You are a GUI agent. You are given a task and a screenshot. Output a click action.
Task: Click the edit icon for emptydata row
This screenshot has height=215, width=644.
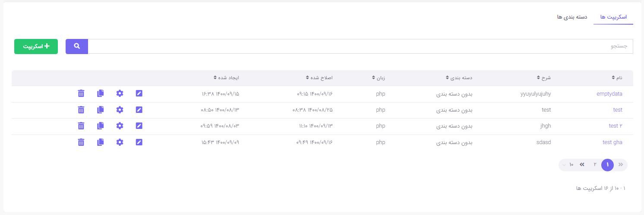pyautogui.click(x=139, y=93)
